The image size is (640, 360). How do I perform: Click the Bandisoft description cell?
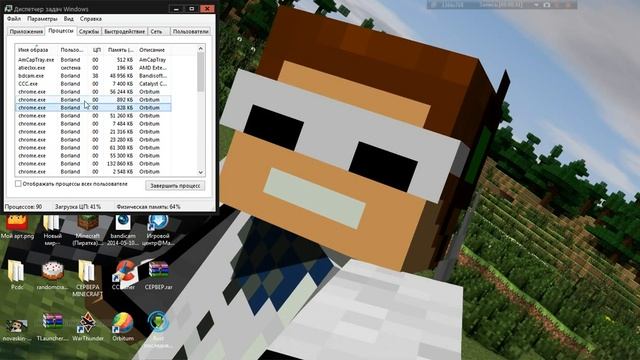[x=153, y=76]
